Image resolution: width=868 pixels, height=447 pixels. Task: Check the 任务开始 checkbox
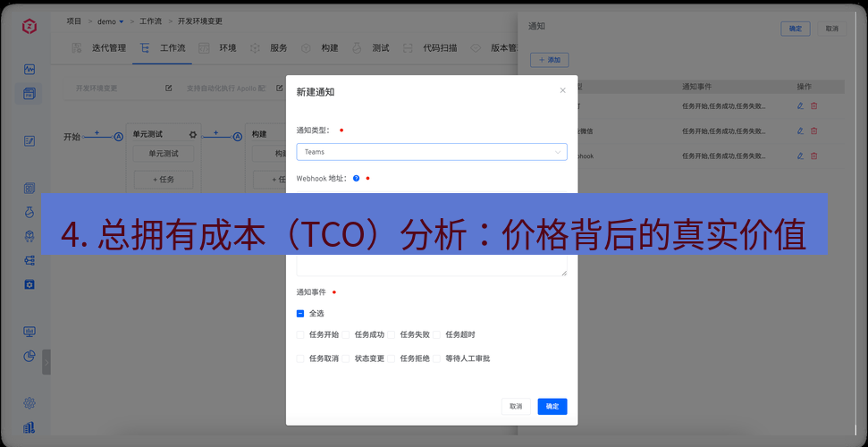300,334
